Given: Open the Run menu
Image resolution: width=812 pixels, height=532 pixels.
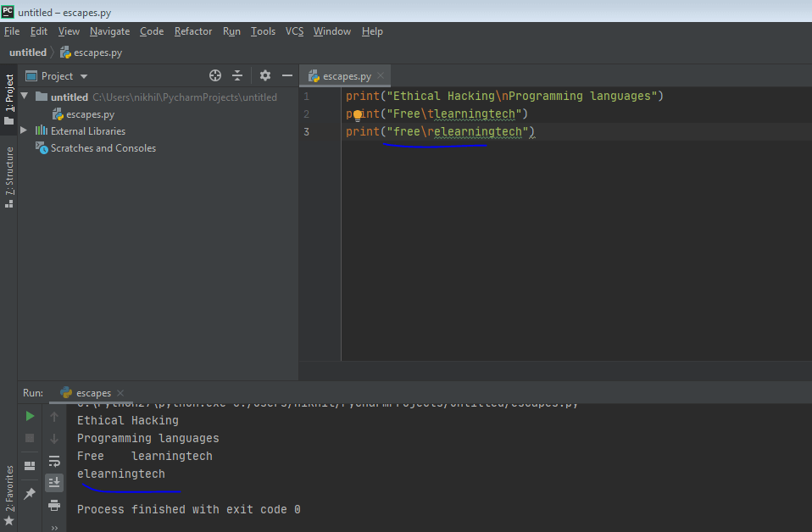Looking at the screenshot, I should click(x=231, y=31).
